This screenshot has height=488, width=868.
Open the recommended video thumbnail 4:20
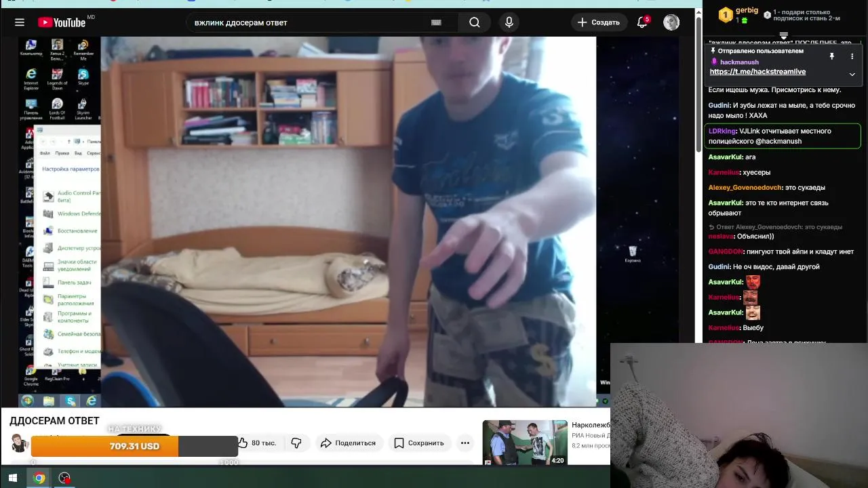tap(525, 443)
